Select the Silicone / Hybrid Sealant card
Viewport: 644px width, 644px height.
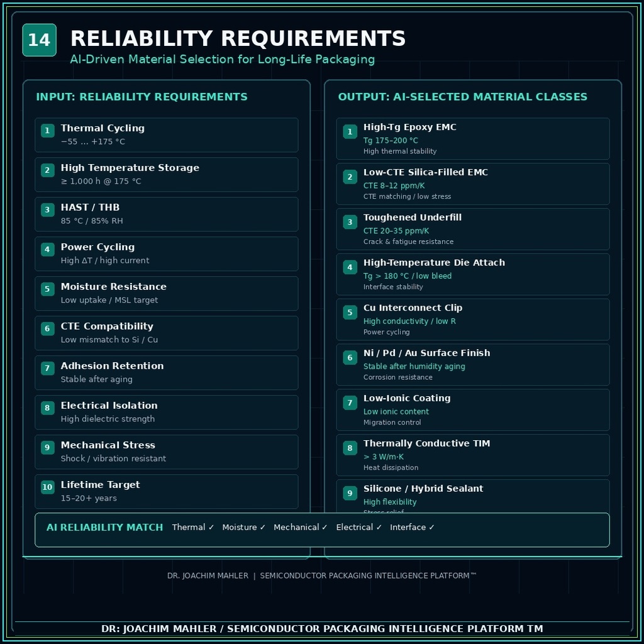pyautogui.click(x=473, y=496)
